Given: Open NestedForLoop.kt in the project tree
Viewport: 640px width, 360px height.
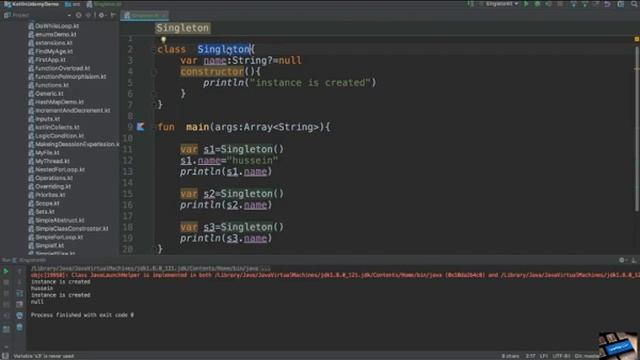Looking at the screenshot, I should pos(56,170).
